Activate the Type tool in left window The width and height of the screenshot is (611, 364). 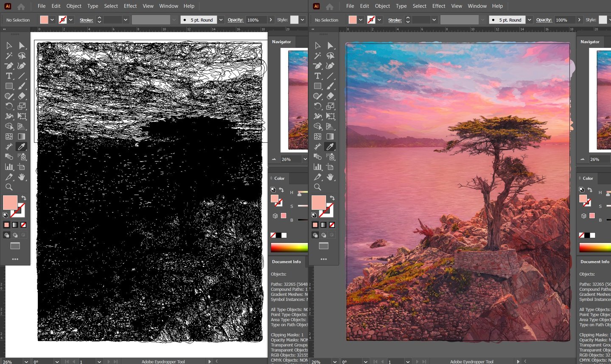tap(9, 76)
